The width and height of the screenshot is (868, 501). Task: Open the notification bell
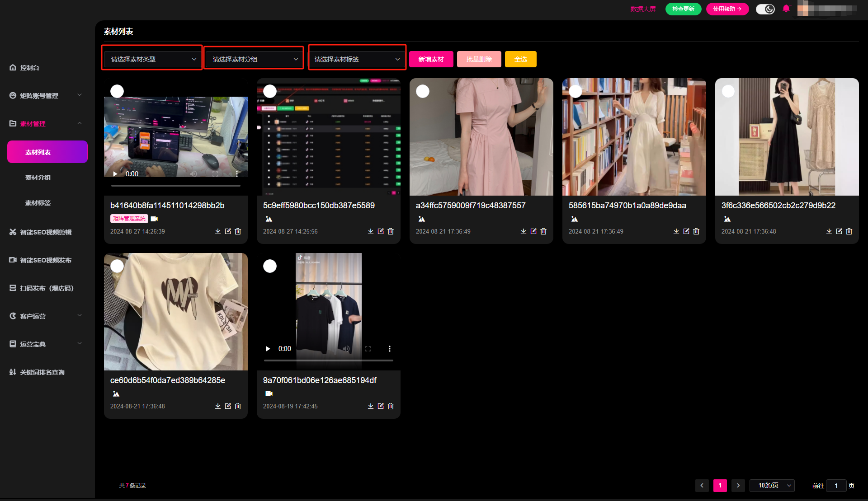(x=786, y=9)
